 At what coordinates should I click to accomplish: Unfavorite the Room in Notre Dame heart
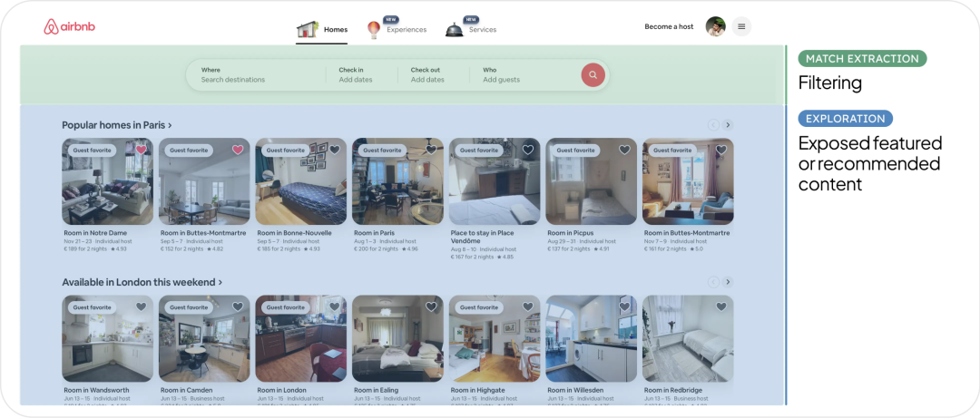click(141, 150)
